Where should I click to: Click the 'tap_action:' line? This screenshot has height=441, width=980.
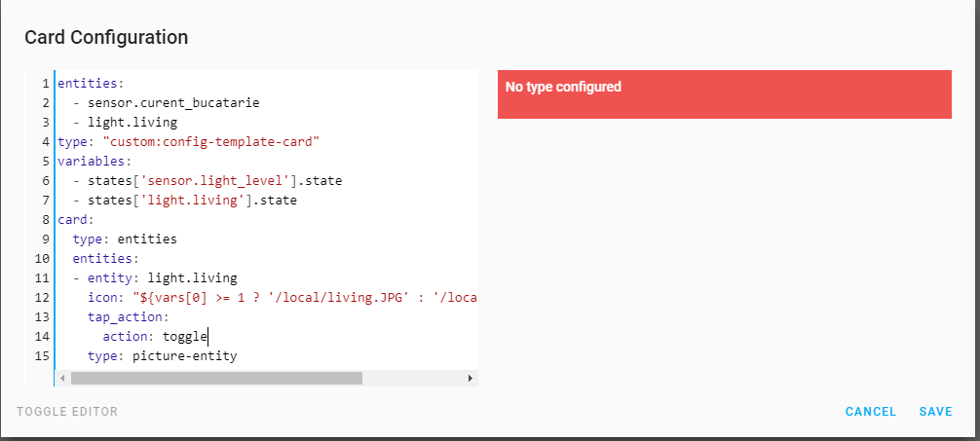pos(129,317)
